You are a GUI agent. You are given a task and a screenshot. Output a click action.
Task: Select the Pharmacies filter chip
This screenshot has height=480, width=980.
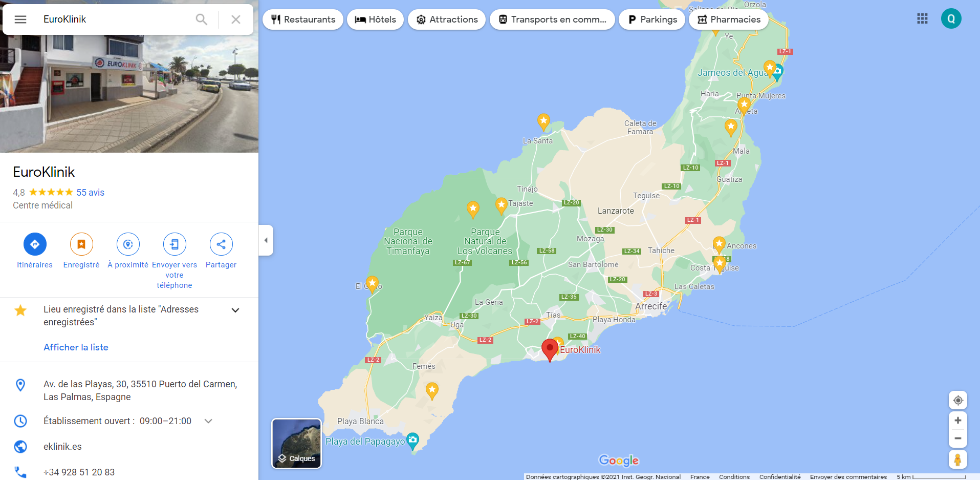[729, 19]
